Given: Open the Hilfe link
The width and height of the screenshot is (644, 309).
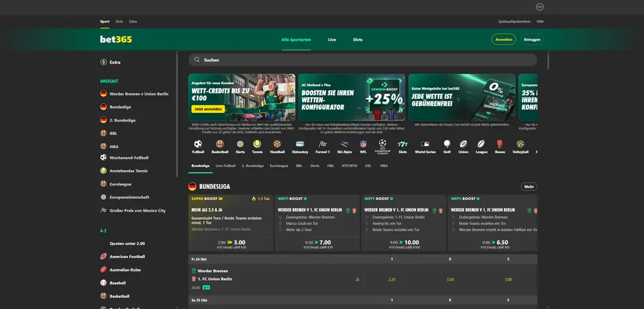Looking at the screenshot, I should 540,21.
